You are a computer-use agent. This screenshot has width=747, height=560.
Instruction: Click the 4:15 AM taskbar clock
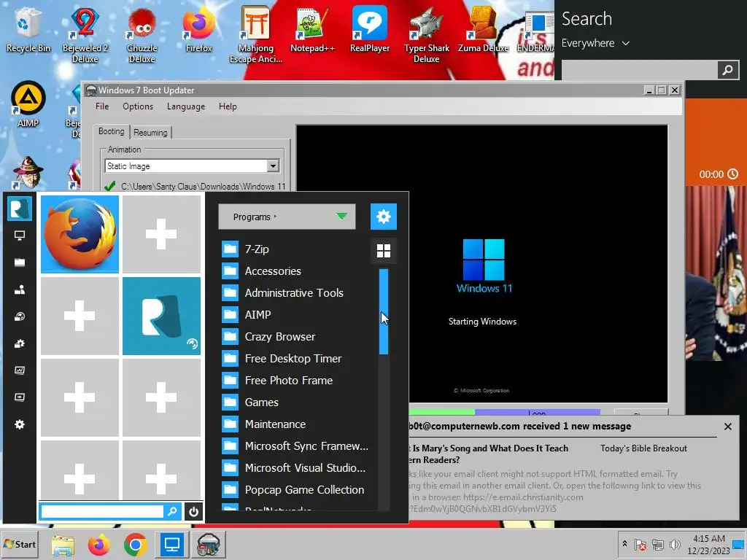click(709, 544)
